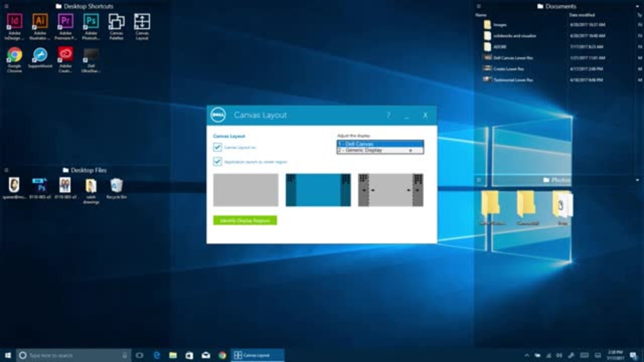644x362 pixels.
Task: Open Task View on the taskbar
Action: point(139,355)
